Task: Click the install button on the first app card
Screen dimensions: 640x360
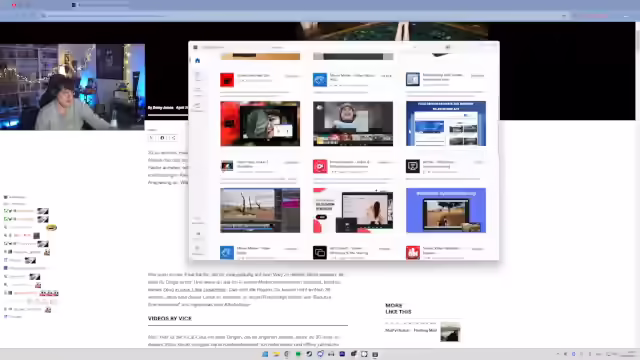Action: [292, 76]
